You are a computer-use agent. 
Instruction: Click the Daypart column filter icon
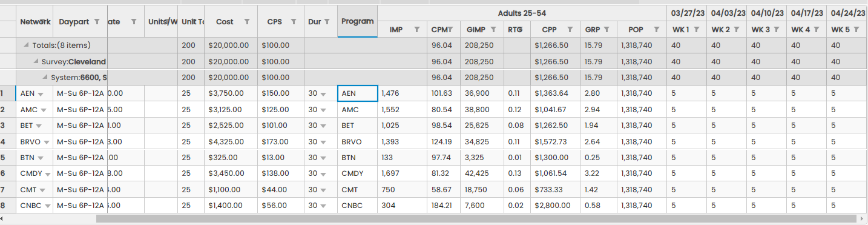tap(97, 22)
